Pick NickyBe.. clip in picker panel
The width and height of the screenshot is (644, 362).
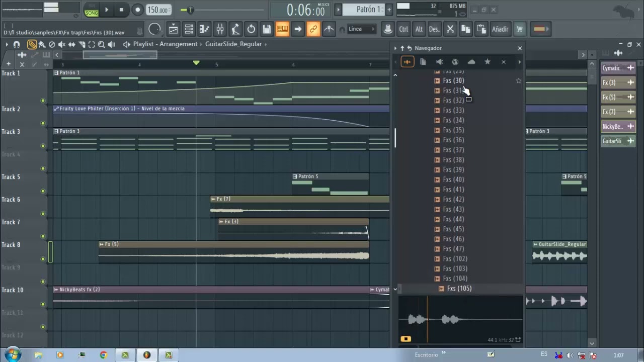(618, 126)
